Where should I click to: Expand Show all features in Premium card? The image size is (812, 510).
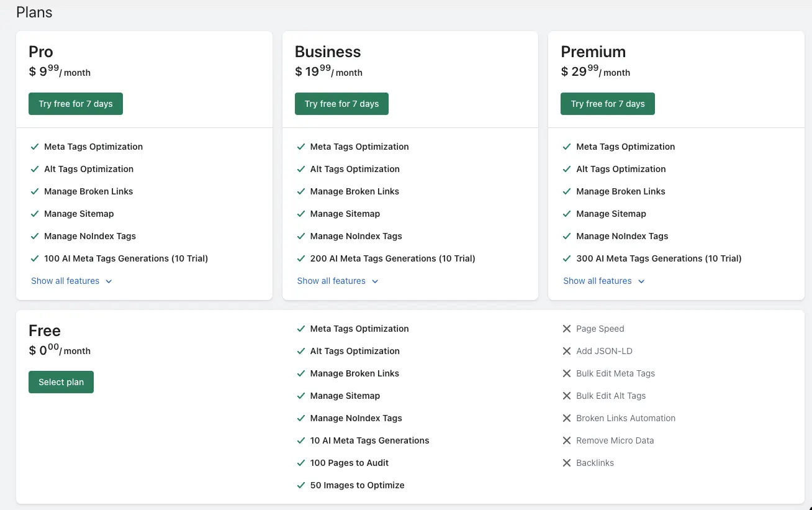click(604, 281)
